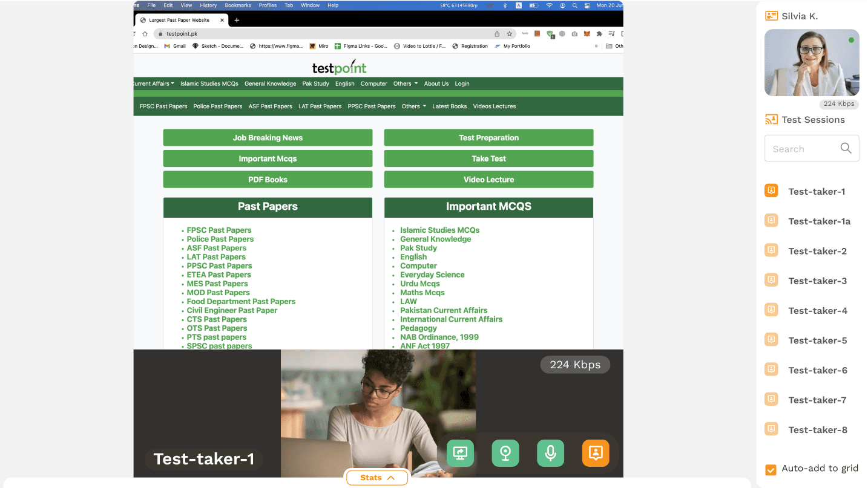The image size is (868, 488).
Task: Click the Bluetooth icon in the menu bar
Action: 505,5
